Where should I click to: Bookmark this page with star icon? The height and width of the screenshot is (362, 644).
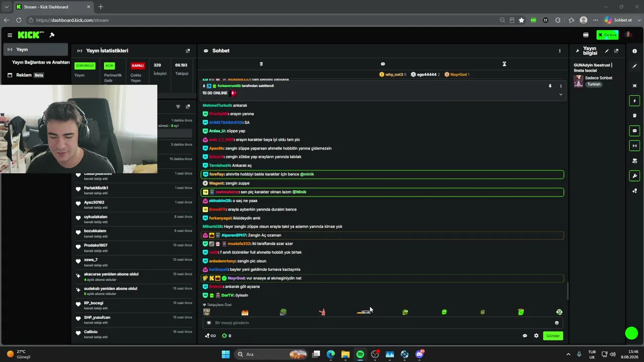521,20
